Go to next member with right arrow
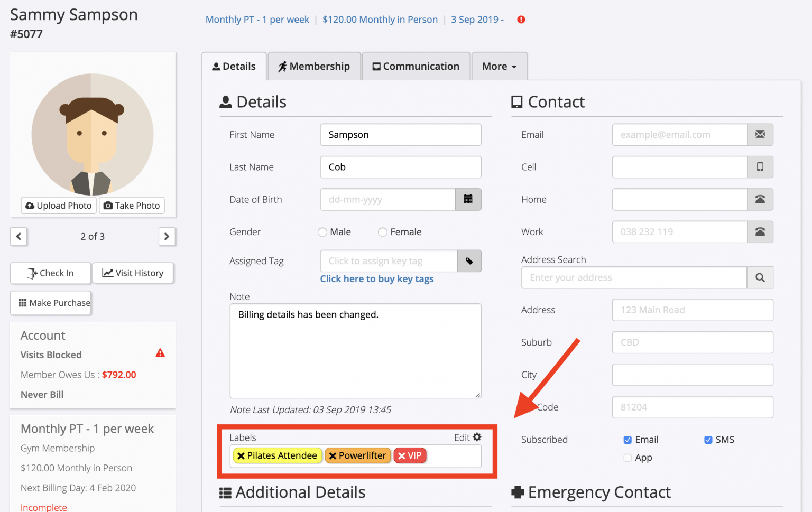The image size is (812, 512). [x=167, y=237]
